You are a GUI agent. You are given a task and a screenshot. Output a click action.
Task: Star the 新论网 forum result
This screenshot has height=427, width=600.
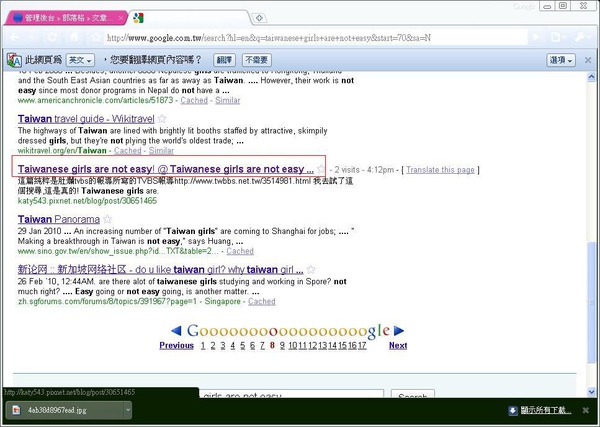pos(311,269)
